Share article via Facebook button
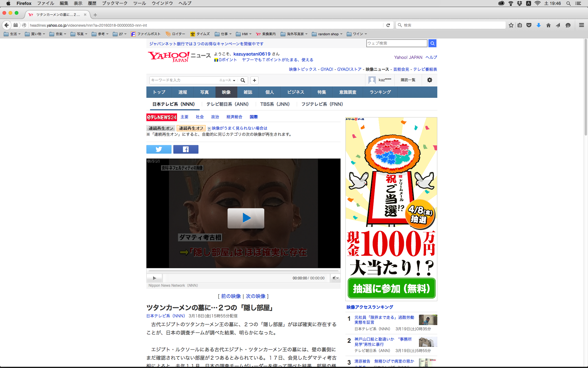The image size is (588, 368). [186, 149]
